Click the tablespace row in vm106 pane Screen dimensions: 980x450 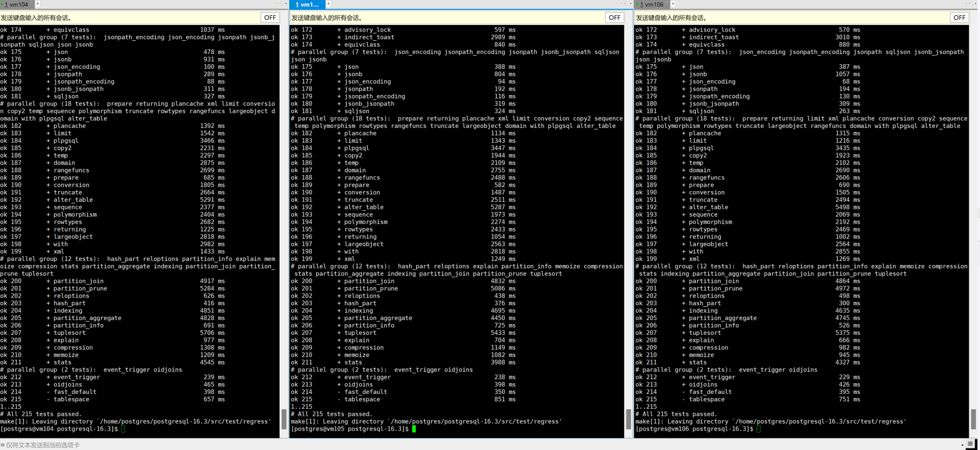[x=748, y=400]
